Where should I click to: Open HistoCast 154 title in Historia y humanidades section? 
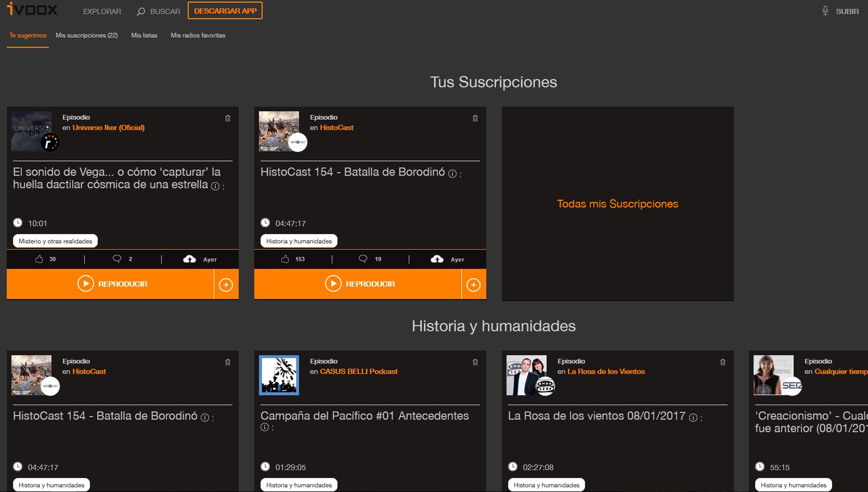(105, 416)
